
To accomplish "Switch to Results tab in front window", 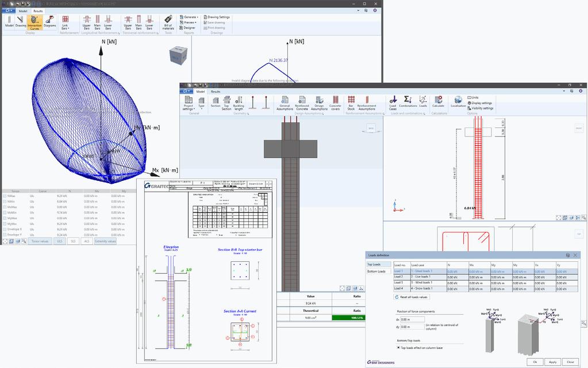I will [x=216, y=91].
